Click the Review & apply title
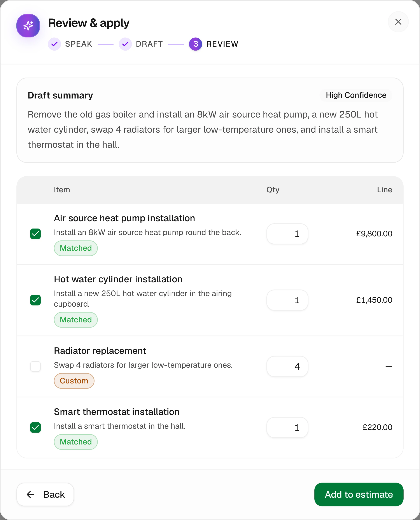The height and width of the screenshot is (520, 420). (89, 23)
